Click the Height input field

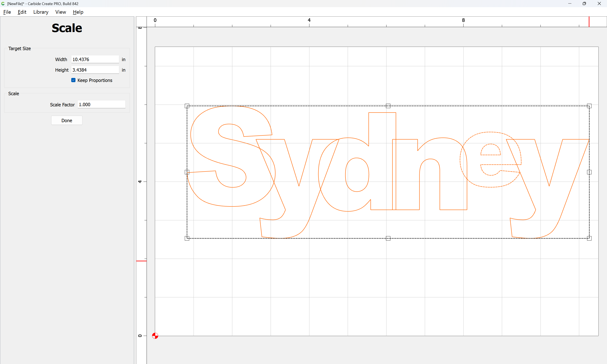(95, 70)
